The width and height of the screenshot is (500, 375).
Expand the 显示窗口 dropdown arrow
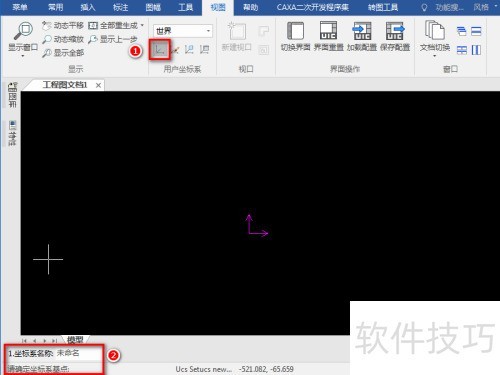[23, 56]
